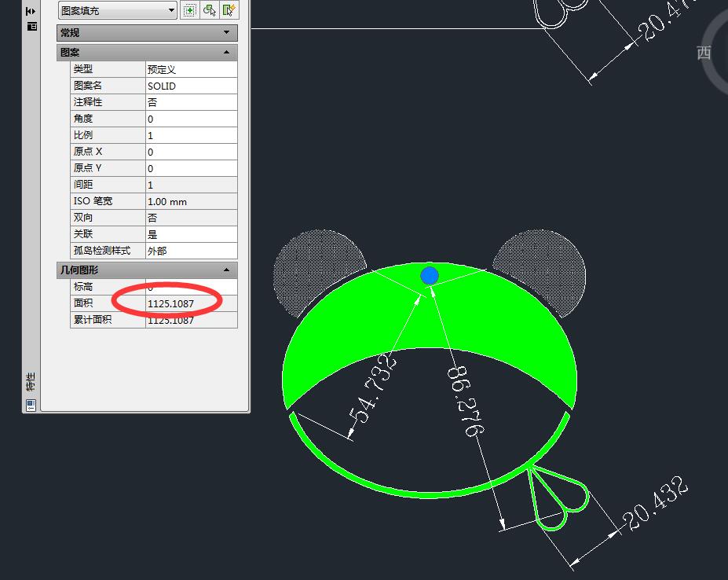Open the palette properties menu icon
Screen dimensions: 728x580
pyautogui.click(x=31, y=26)
